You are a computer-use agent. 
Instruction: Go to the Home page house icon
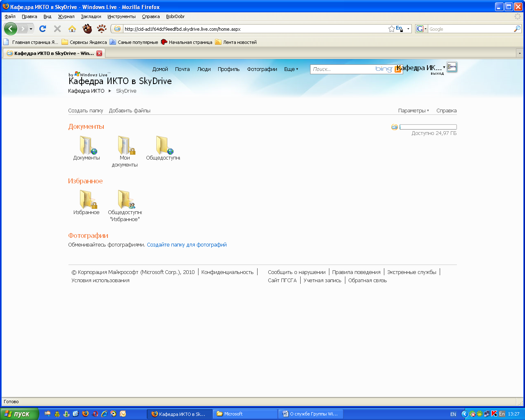(x=72, y=29)
